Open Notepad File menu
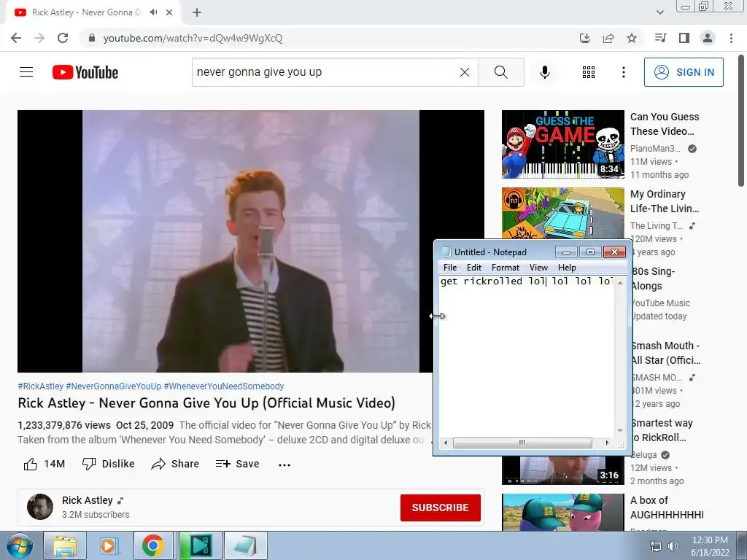The width and height of the screenshot is (747, 560). [x=449, y=267]
